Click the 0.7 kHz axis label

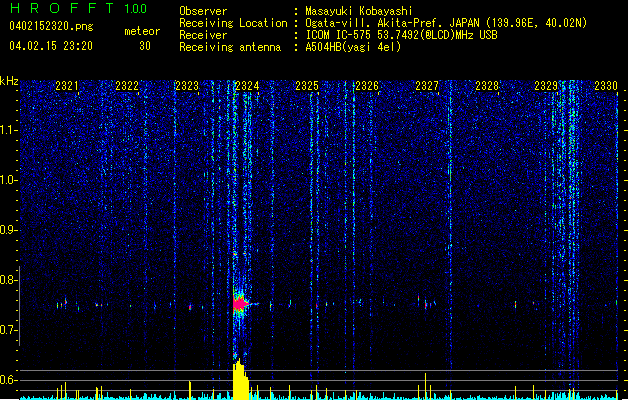click(x=8, y=330)
